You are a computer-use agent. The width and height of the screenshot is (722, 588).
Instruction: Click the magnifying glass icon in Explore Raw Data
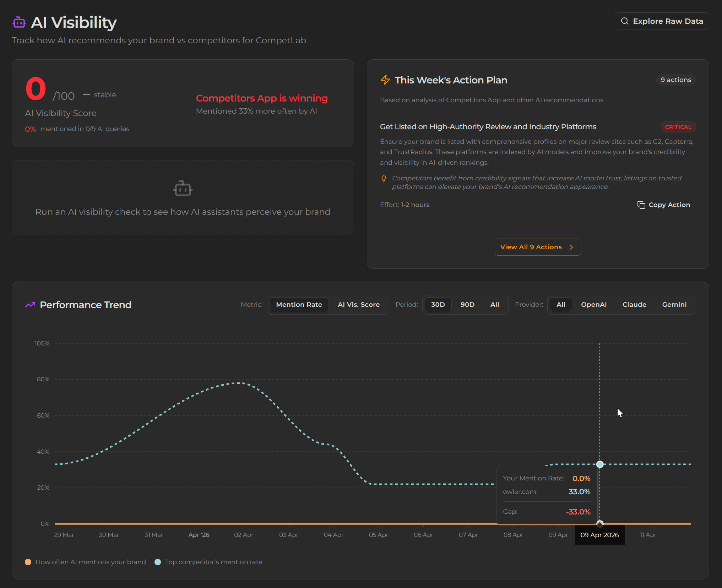point(625,21)
